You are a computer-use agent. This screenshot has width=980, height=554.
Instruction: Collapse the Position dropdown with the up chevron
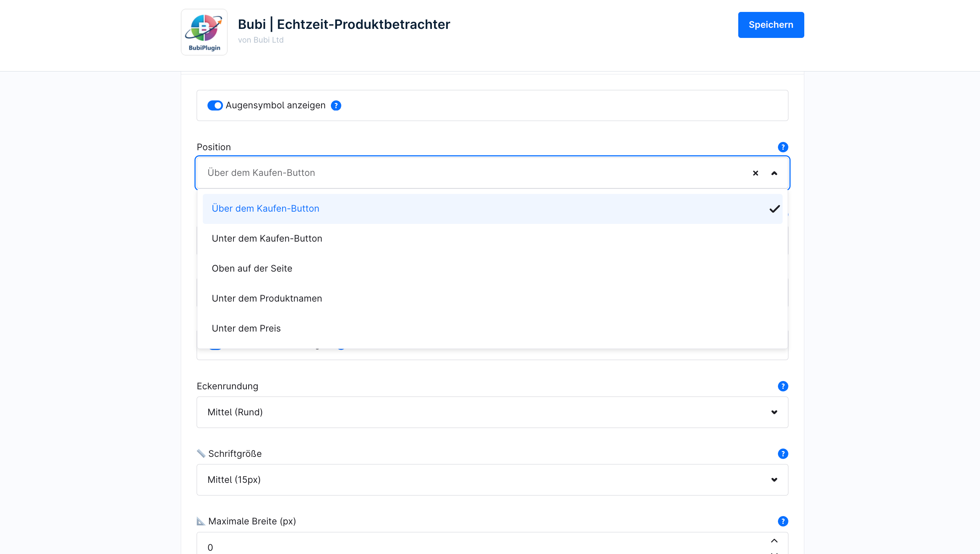(x=774, y=173)
